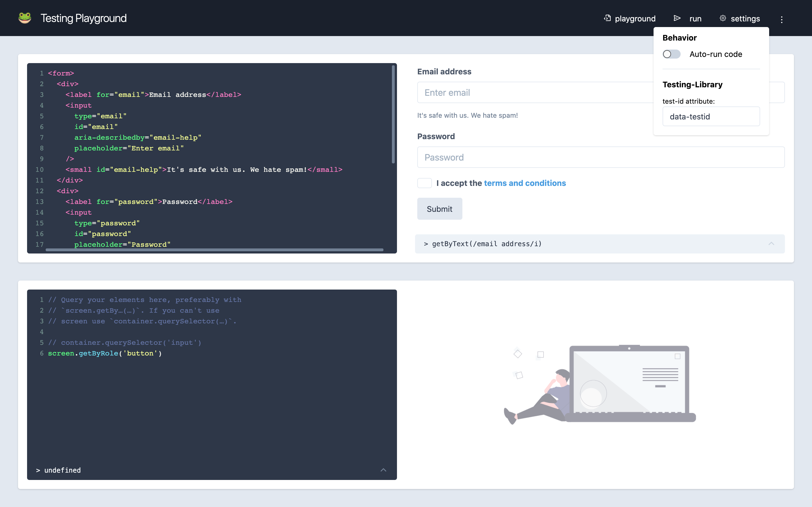Click the settings gear icon
The height and width of the screenshot is (507, 812).
coord(723,18)
